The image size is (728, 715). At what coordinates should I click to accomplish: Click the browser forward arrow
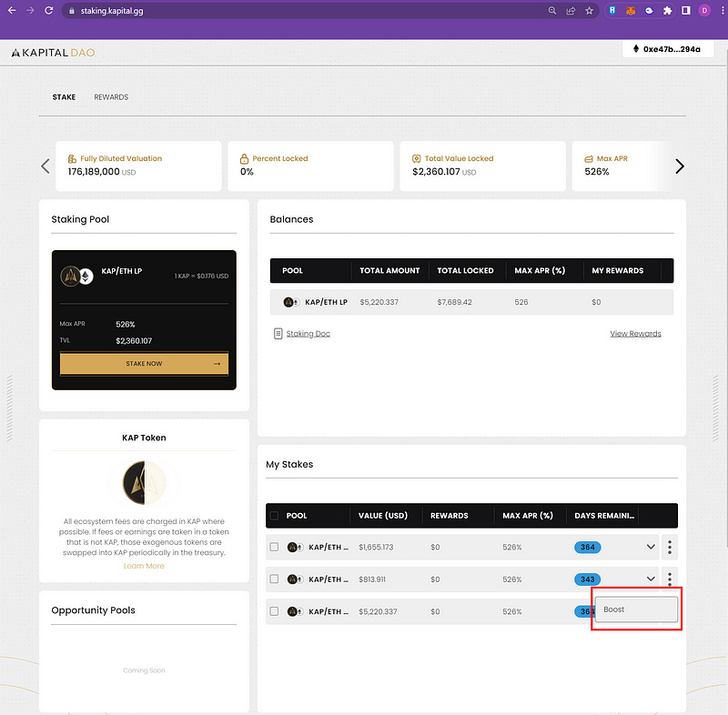(x=30, y=10)
